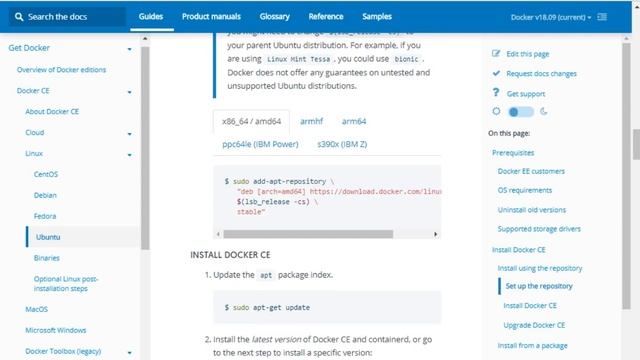
Task: Expand Docker Toolbox (legacy) arrow
Action: click(129, 353)
